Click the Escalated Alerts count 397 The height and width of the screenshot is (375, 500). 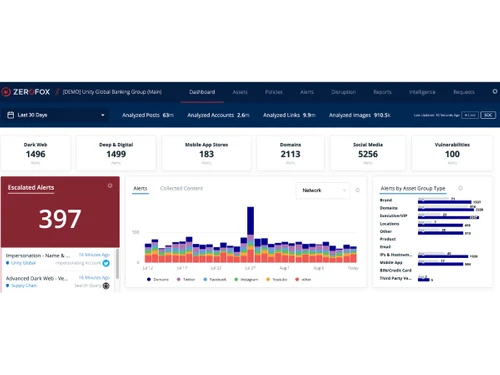[60, 219]
